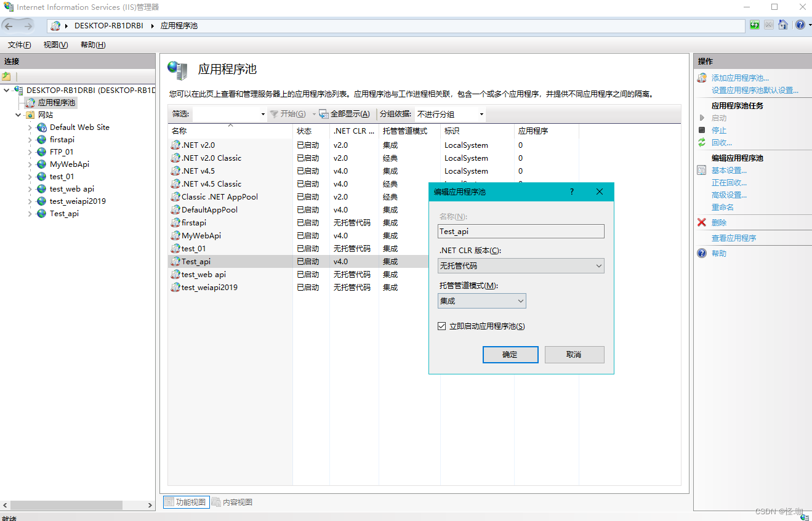The height and width of the screenshot is (521, 812).
Task: Click the help question mark icon in the top-right toolbar
Action: point(800,25)
